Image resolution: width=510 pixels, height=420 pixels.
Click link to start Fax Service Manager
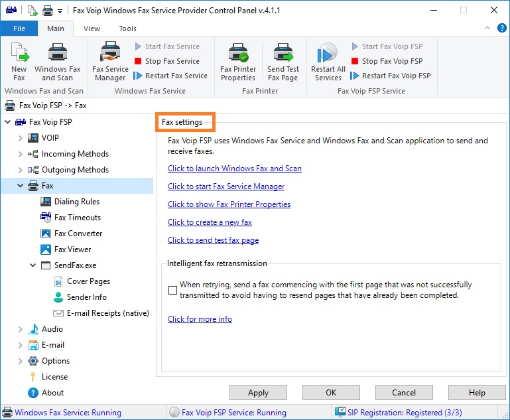click(226, 186)
